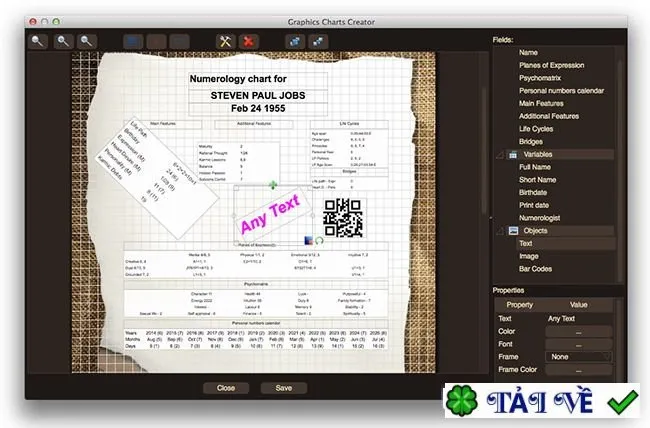
Task: Click the Close button
Action: click(226, 388)
